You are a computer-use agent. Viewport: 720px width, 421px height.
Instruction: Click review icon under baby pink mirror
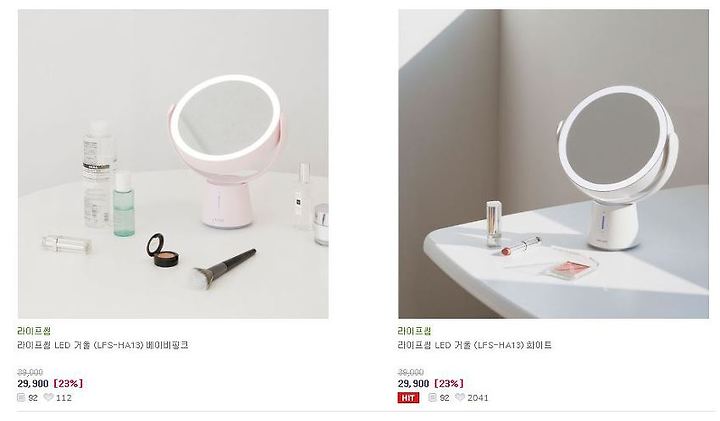point(21,397)
